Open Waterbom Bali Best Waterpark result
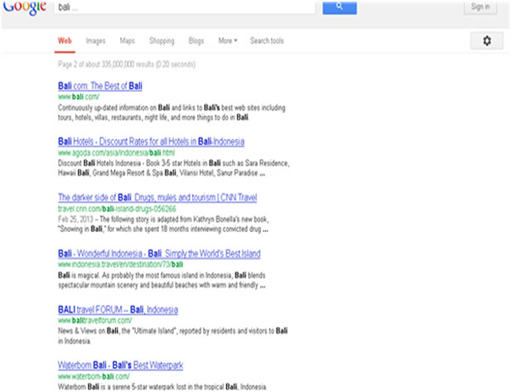 click(x=120, y=365)
